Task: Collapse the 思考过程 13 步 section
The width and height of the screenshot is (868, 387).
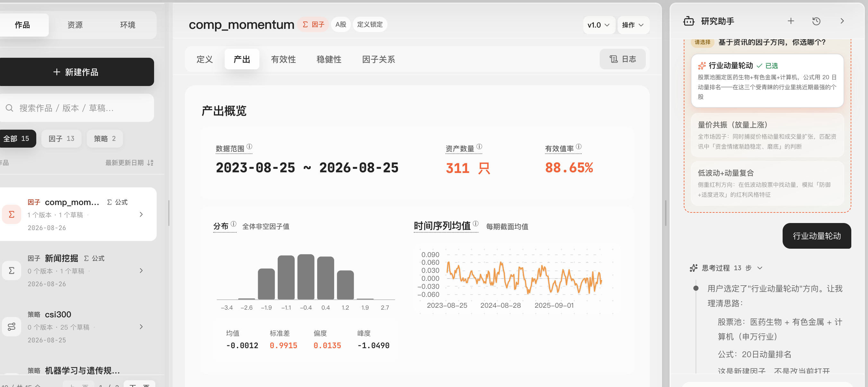Action: point(759,268)
